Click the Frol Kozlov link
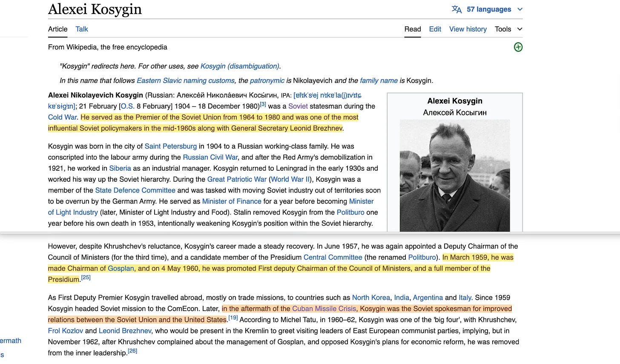This screenshot has width=620, height=364. coord(66,331)
